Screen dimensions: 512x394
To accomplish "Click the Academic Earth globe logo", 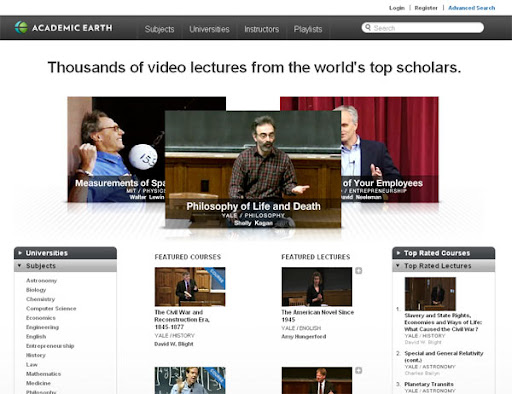I will pos(21,27).
